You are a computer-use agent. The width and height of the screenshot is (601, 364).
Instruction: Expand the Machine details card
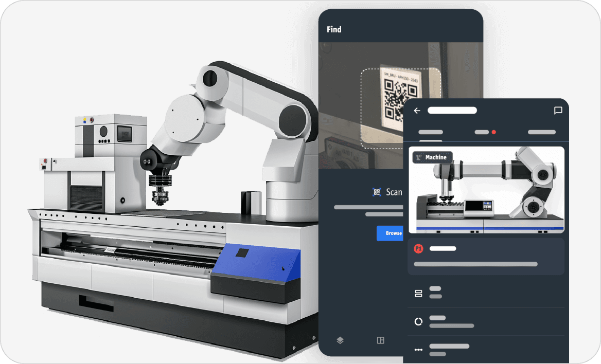click(x=486, y=189)
